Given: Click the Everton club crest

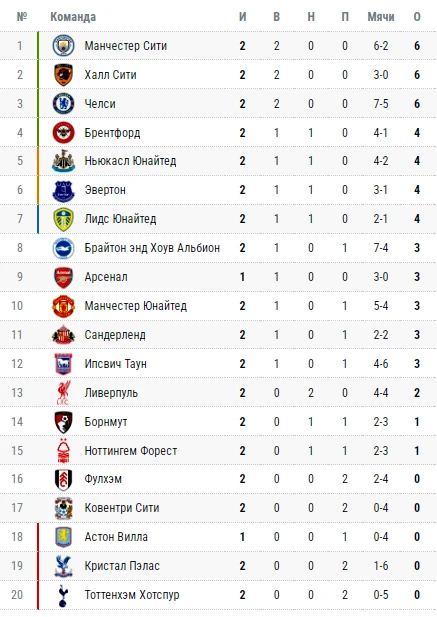Looking at the screenshot, I should click(63, 190).
